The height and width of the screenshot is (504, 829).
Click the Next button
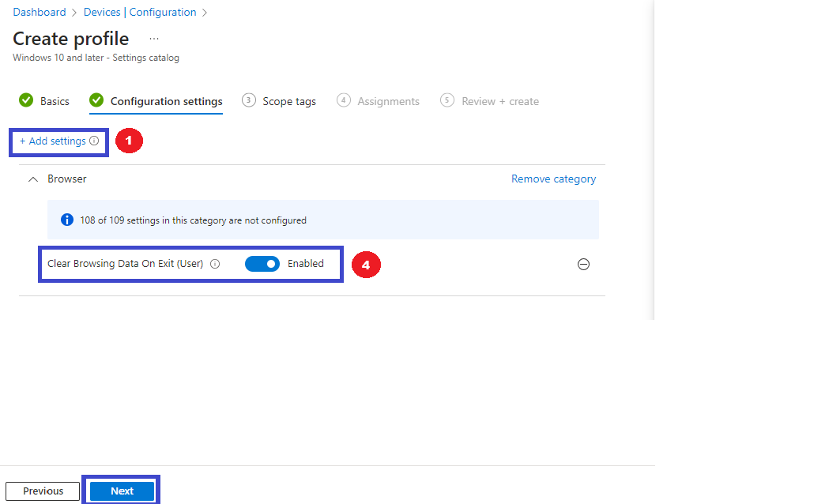122,491
